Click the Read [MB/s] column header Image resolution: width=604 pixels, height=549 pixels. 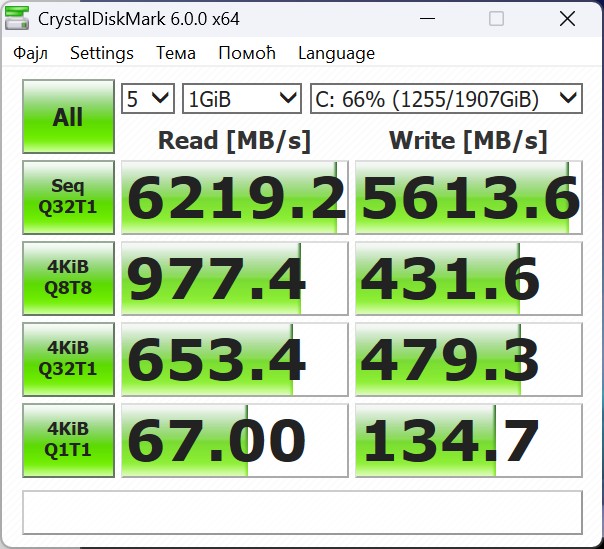click(x=234, y=141)
